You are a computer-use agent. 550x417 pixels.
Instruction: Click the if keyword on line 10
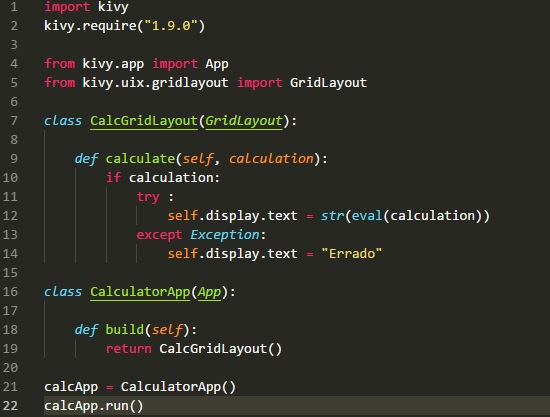[x=113, y=178]
